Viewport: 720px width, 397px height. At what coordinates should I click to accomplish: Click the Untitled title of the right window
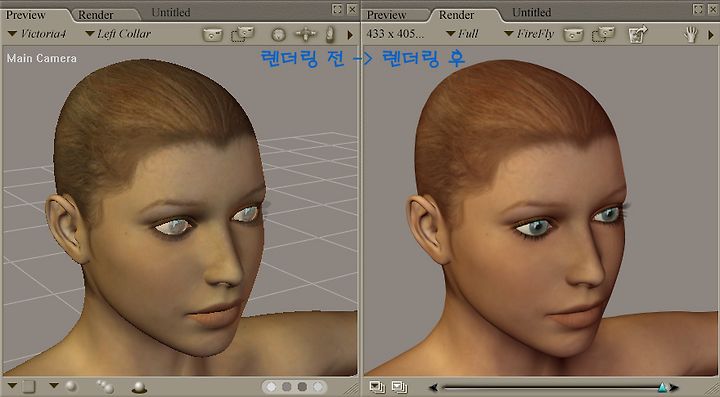point(532,12)
